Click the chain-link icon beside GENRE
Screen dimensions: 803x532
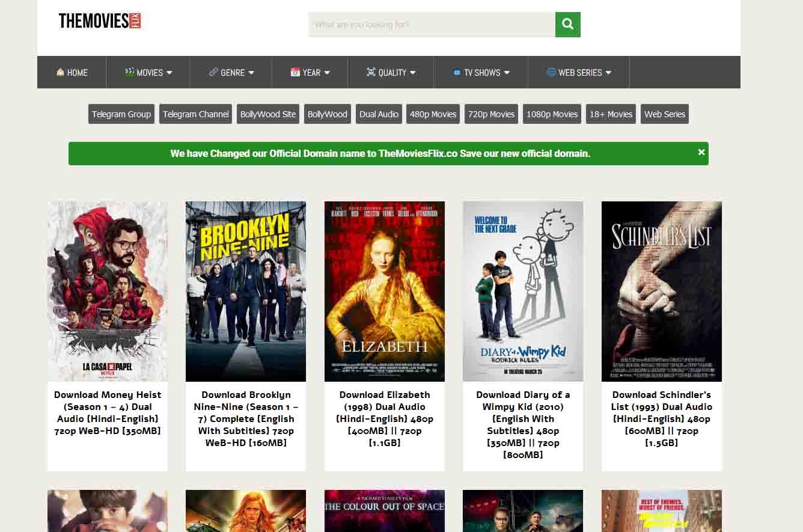[213, 72]
